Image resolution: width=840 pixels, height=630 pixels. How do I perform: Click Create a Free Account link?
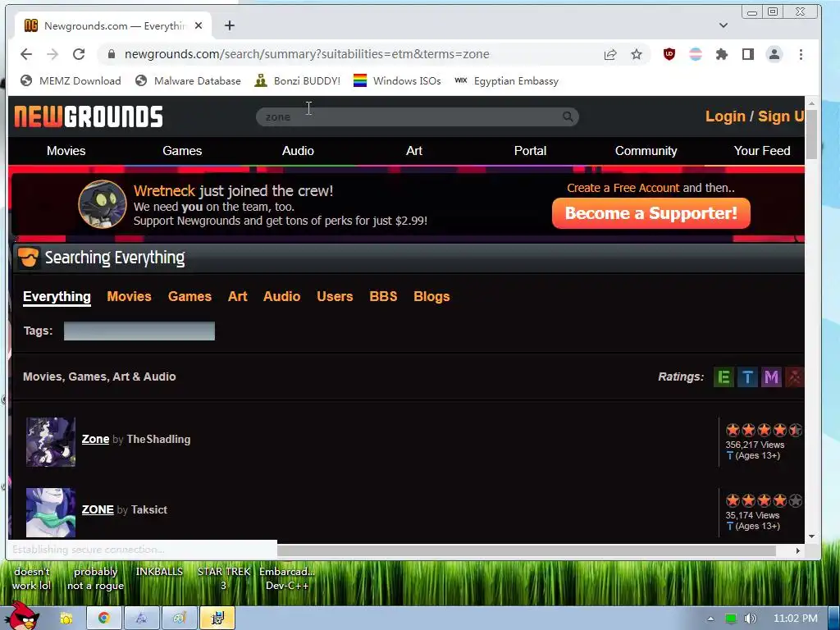coord(623,188)
